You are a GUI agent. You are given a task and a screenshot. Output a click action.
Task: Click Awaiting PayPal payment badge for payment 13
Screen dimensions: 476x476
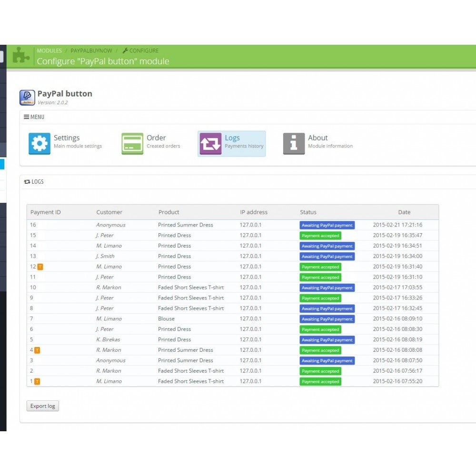click(x=327, y=257)
